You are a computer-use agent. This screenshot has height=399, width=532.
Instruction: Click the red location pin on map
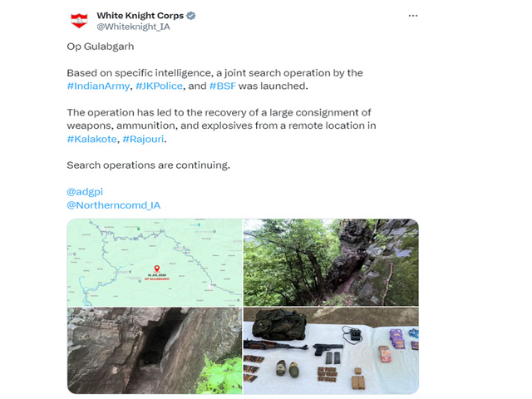point(157,268)
